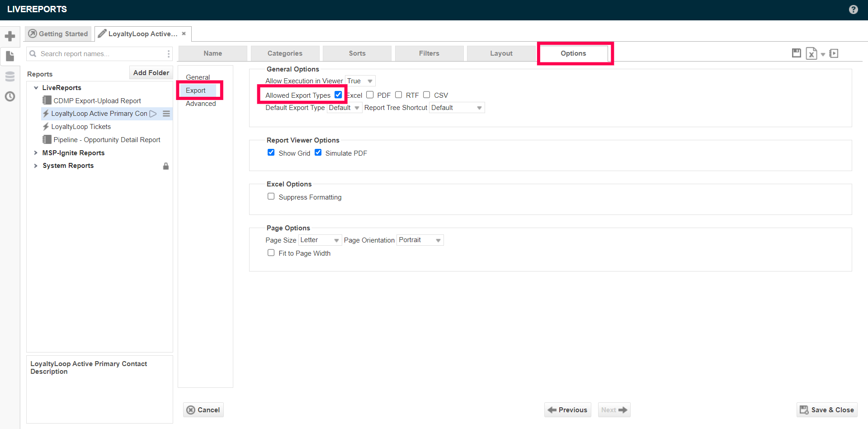Open the data sources stack icon
Viewport: 868px width, 429px height.
[10, 76]
